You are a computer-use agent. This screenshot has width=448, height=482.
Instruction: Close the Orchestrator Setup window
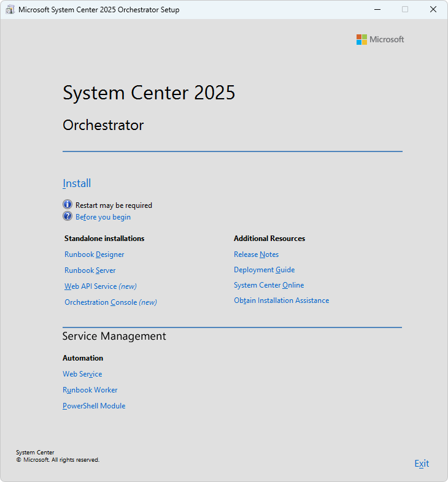coord(433,10)
